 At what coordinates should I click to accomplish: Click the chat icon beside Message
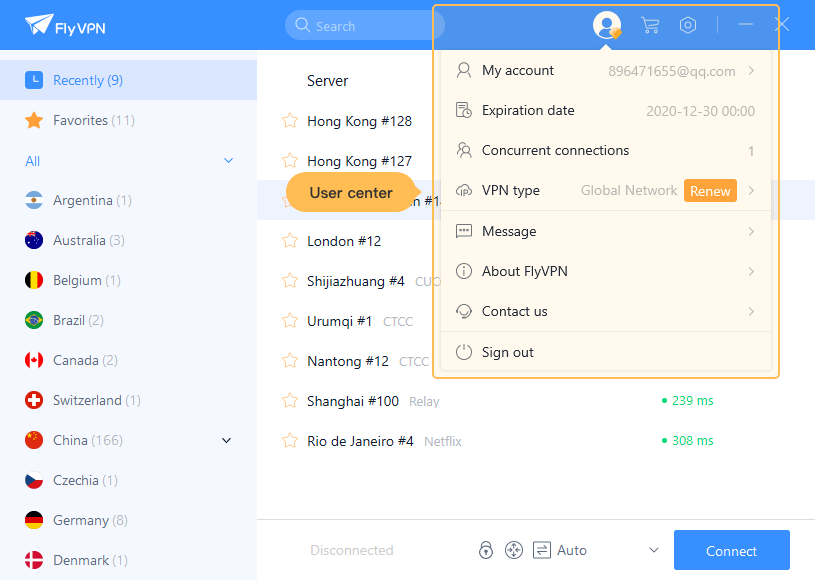(x=464, y=231)
